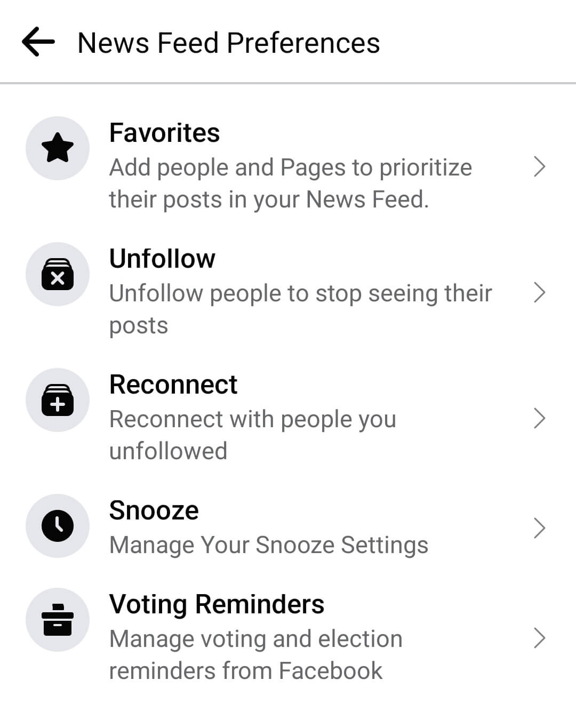
Task: Choose the Reconnect title
Action: (x=173, y=385)
